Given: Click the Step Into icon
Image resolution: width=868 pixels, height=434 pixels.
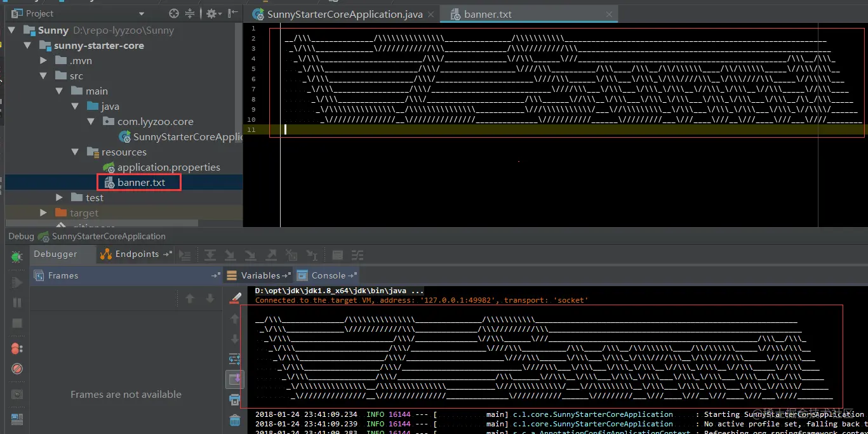Looking at the screenshot, I should click(x=230, y=255).
